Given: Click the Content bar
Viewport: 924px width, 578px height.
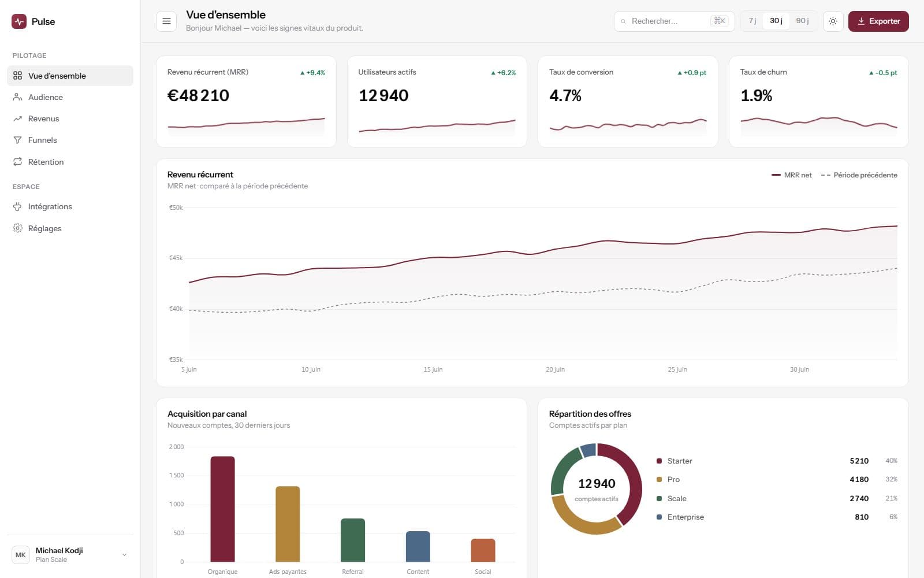Looking at the screenshot, I should pyautogui.click(x=418, y=547).
